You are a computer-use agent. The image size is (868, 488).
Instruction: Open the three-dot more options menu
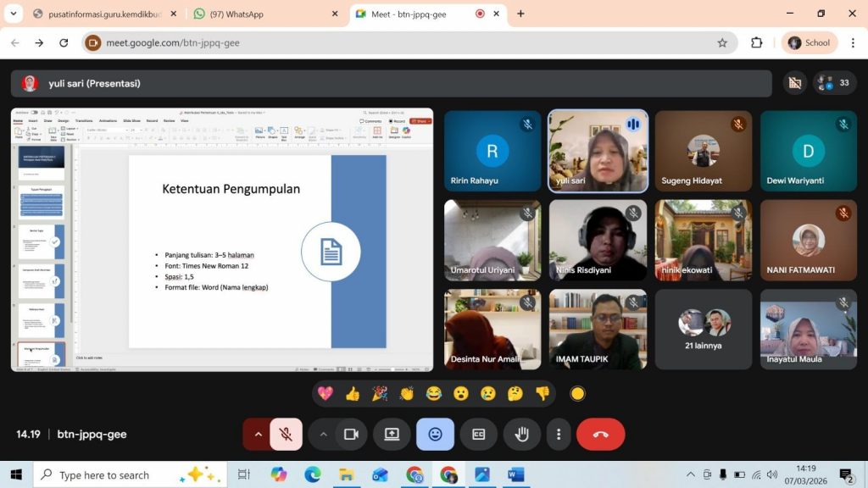[x=558, y=434]
